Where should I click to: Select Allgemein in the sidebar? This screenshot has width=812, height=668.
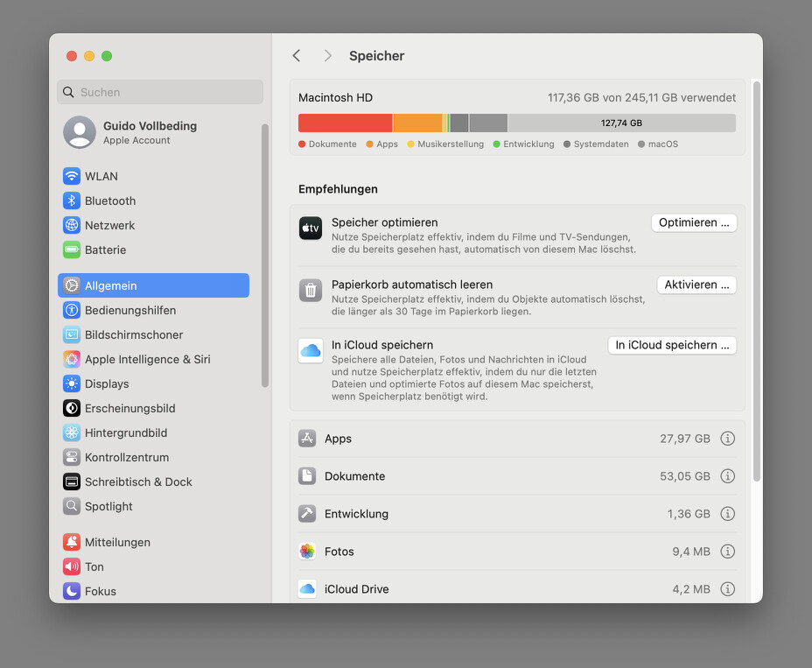pos(154,285)
